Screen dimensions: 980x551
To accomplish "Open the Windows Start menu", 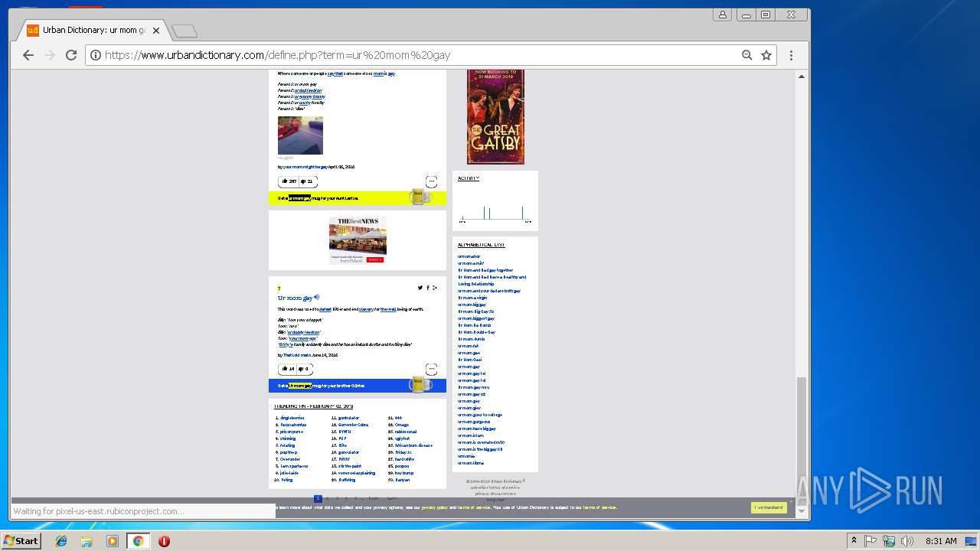I will point(21,541).
